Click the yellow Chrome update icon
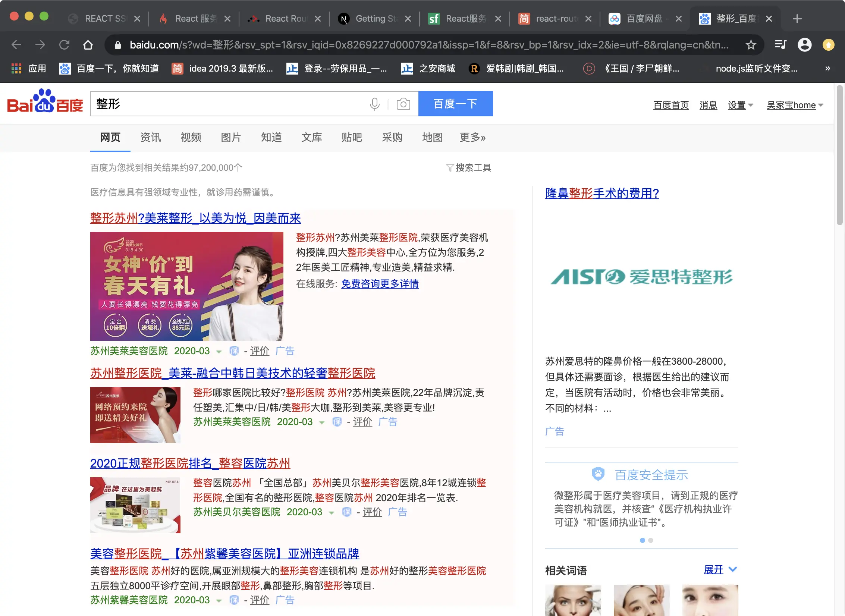This screenshot has width=845, height=616. point(828,45)
